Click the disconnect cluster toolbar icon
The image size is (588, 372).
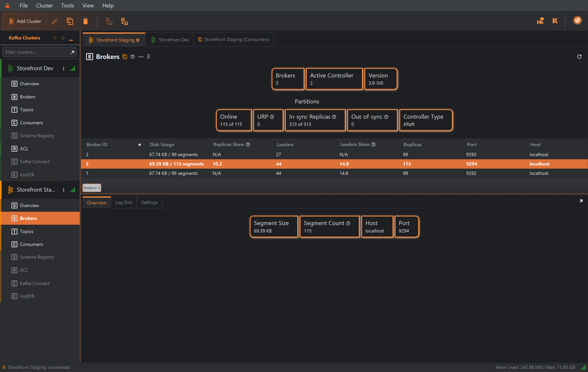click(x=125, y=21)
